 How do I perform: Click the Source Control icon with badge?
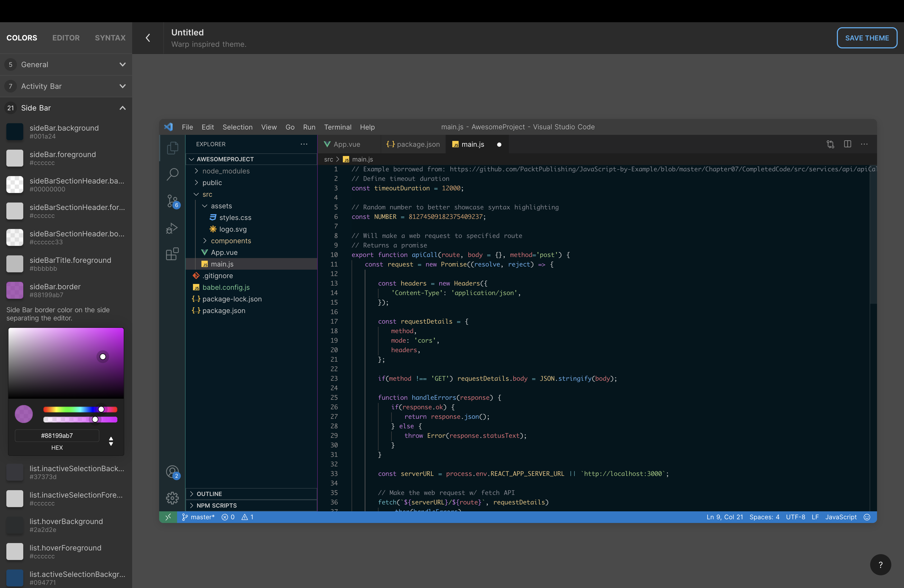pos(172,201)
